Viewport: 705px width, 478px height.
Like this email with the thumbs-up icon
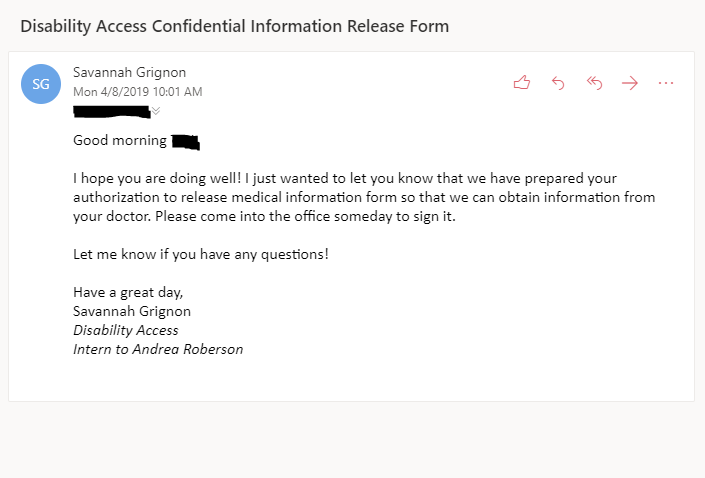(x=521, y=83)
